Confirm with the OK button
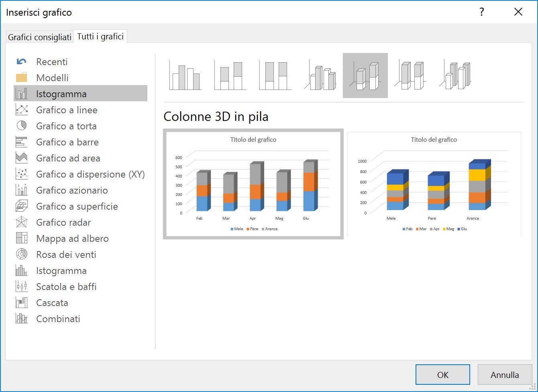Screen dimensions: 538x392 coord(442,374)
